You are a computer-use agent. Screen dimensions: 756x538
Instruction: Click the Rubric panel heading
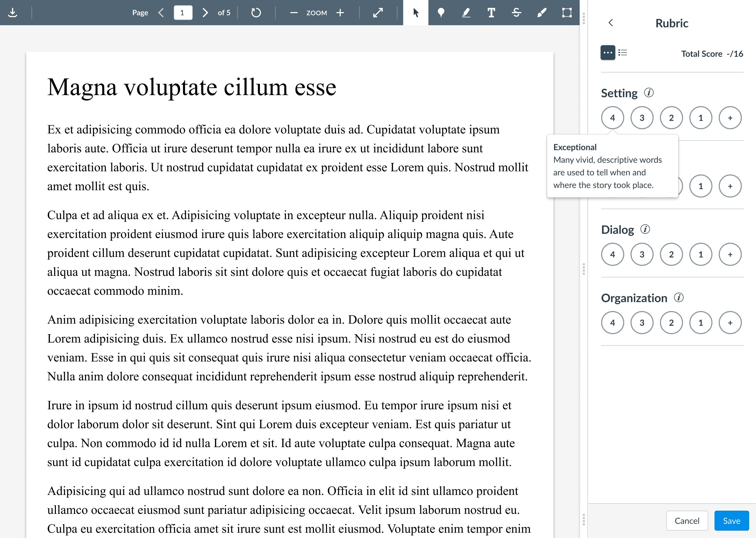click(x=671, y=23)
